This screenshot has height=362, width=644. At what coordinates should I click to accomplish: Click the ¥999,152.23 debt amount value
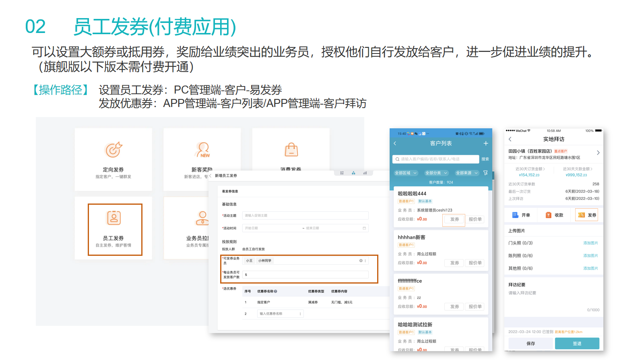(x=576, y=175)
